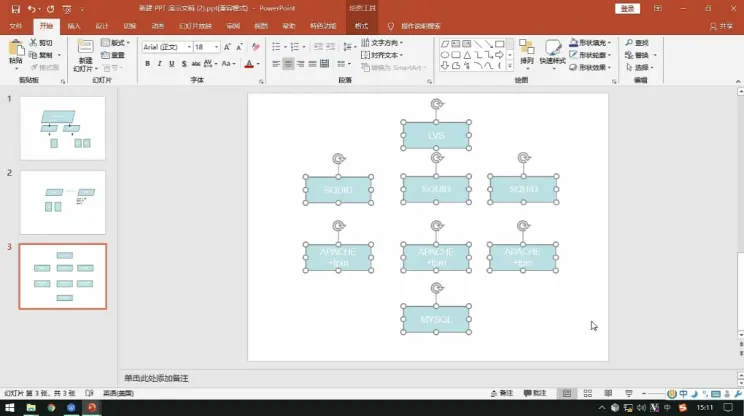Pick the parallelogram shape in gallery
Screen dimensions: 744x416
click(445, 44)
